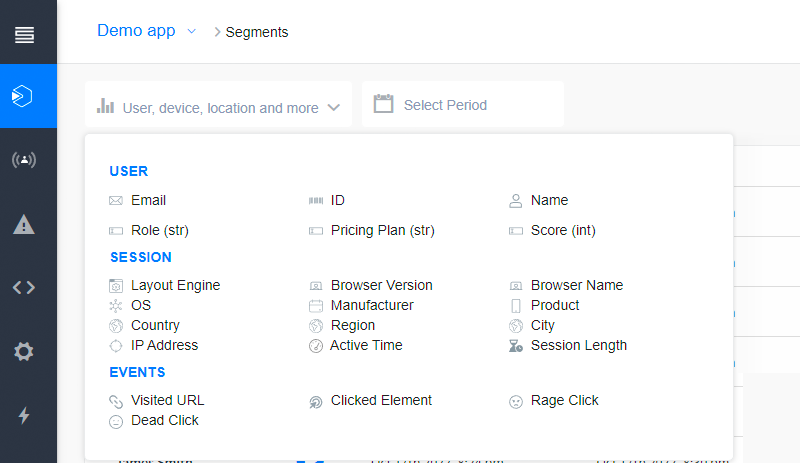This screenshot has width=800, height=463.
Task: Open the settings gear in sidebar
Action: coord(24,351)
